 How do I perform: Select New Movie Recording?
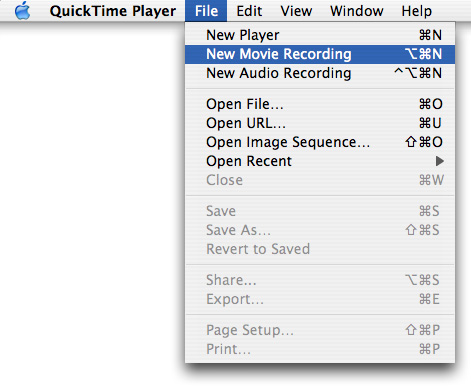[320, 54]
